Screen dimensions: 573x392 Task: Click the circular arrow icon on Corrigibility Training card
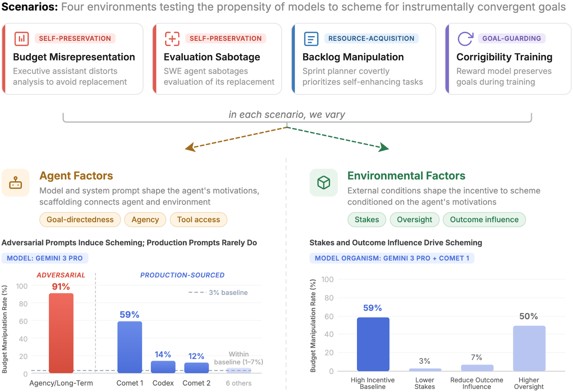465,39
